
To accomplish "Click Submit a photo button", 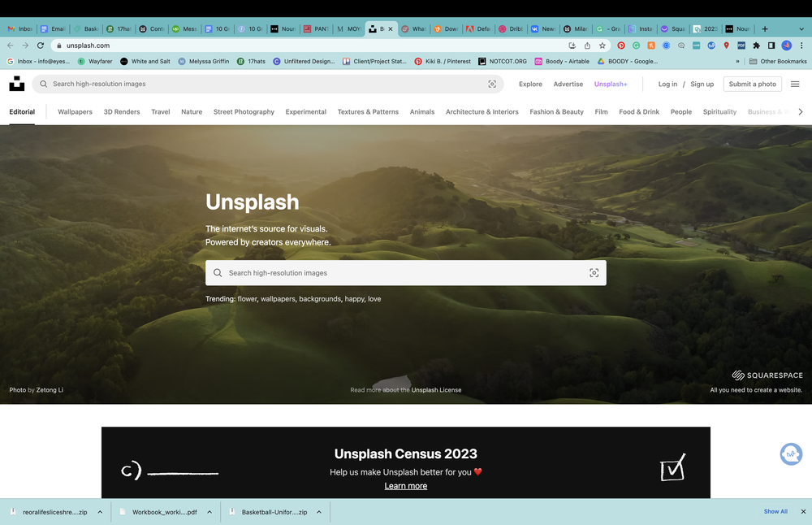I will pos(753,84).
